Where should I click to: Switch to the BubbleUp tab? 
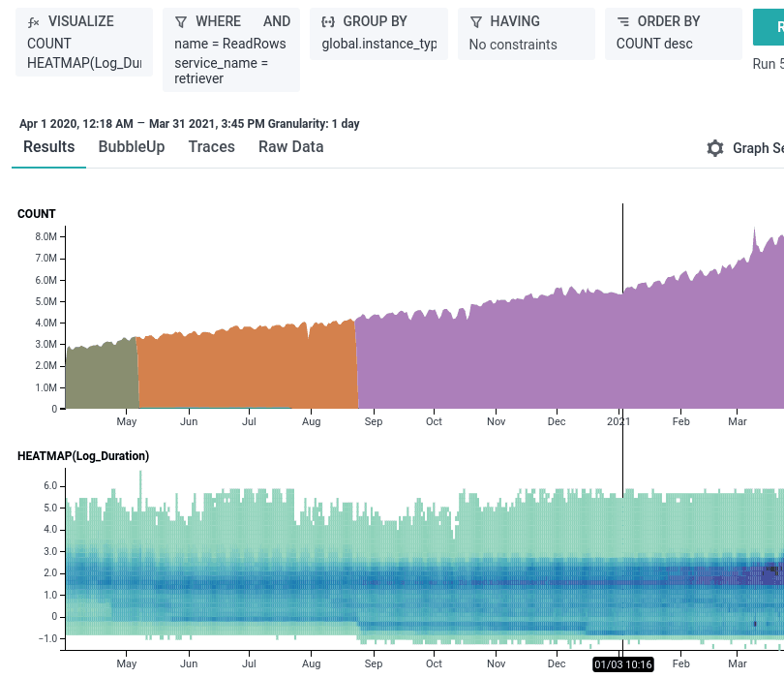pyautogui.click(x=131, y=147)
